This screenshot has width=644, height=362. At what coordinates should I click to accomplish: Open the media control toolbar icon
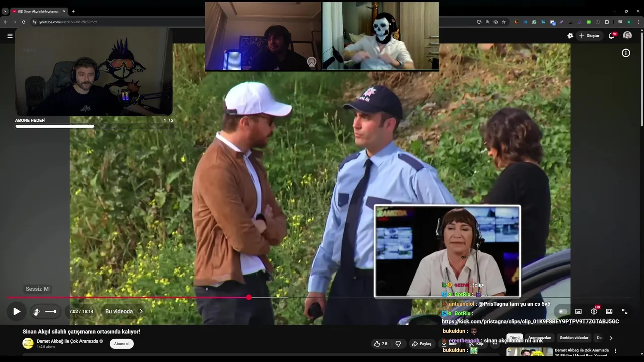[x=620, y=22]
